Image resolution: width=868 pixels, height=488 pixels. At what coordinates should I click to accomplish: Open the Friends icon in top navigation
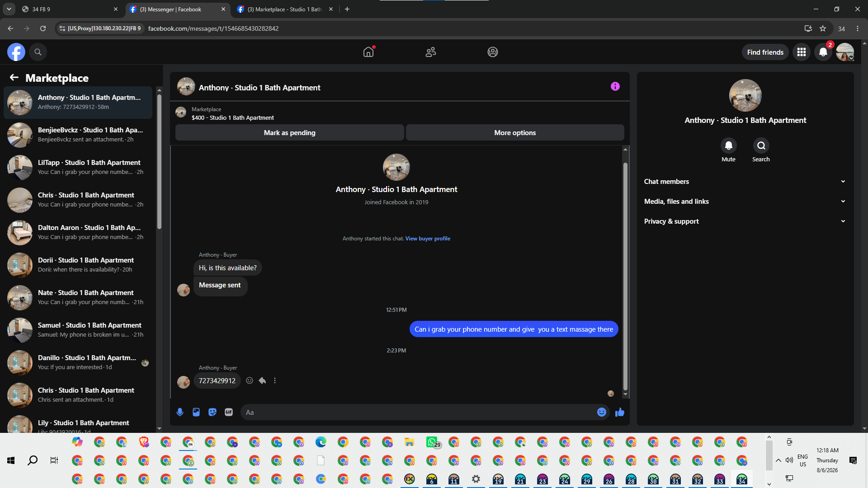[x=431, y=52]
